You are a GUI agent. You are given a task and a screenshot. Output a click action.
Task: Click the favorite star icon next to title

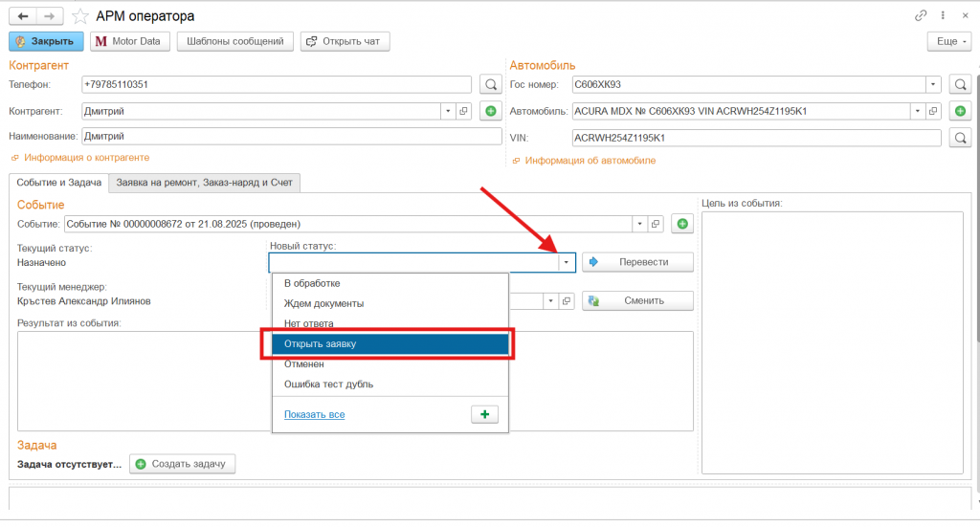coord(81,16)
